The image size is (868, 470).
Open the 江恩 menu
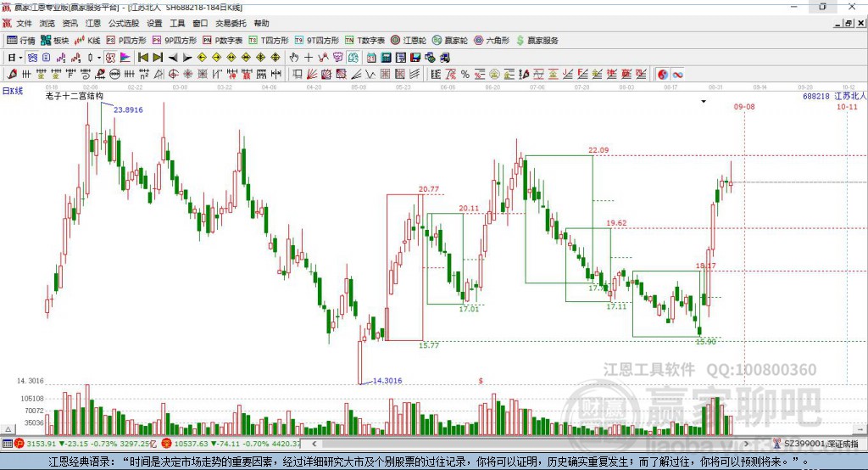click(x=93, y=23)
